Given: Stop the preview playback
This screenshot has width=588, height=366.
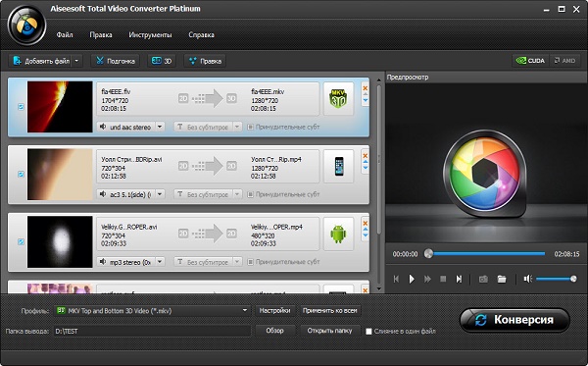Looking at the screenshot, I should [443, 279].
